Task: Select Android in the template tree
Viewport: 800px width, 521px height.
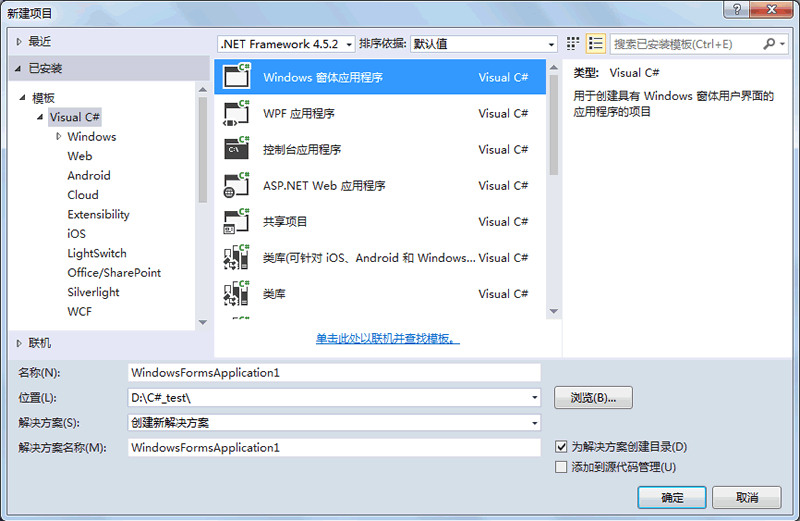Action: [x=89, y=175]
